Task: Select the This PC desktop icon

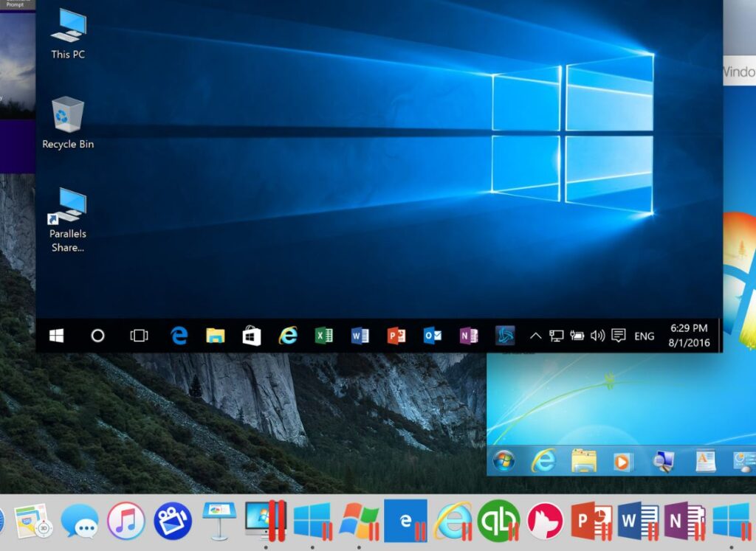Action: (68, 34)
